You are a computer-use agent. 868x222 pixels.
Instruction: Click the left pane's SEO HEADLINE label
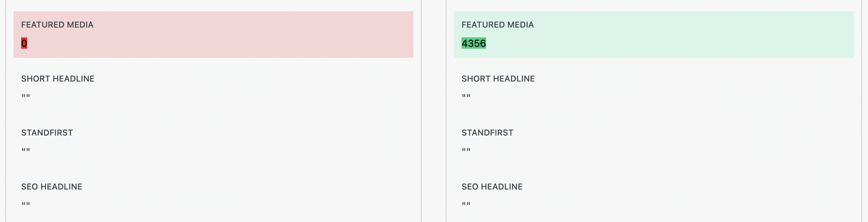click(x=52, y=187)
